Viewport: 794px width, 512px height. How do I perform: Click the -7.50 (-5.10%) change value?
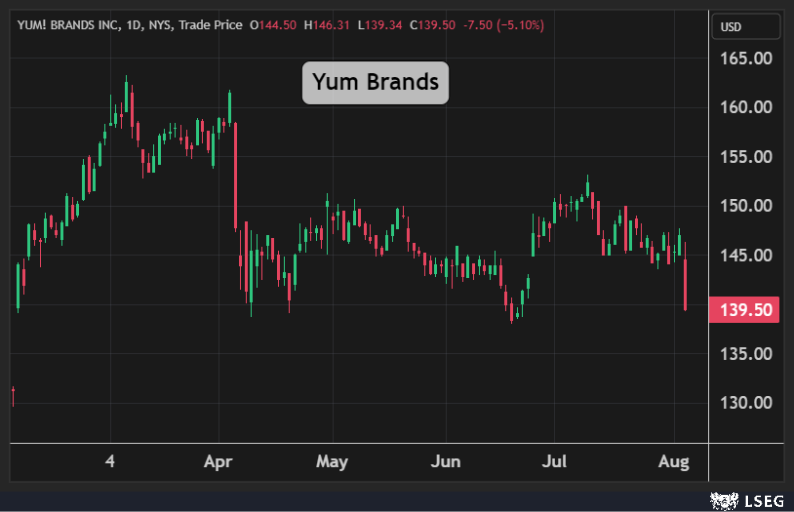[x=503, y=25]
